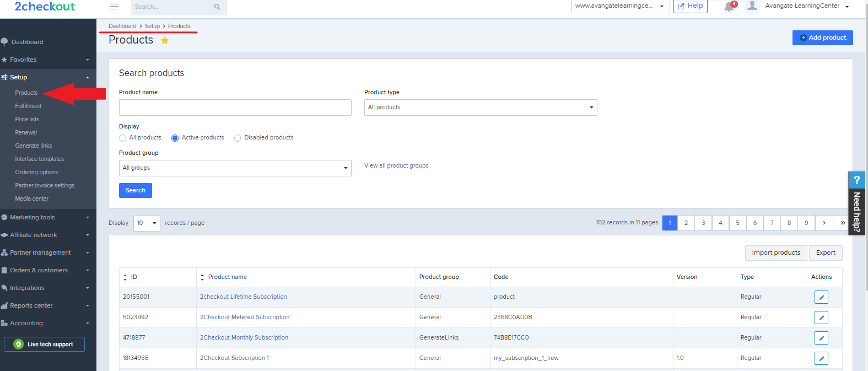Click the Search button
Screen dimensions: 868x371
pos(136,190)
